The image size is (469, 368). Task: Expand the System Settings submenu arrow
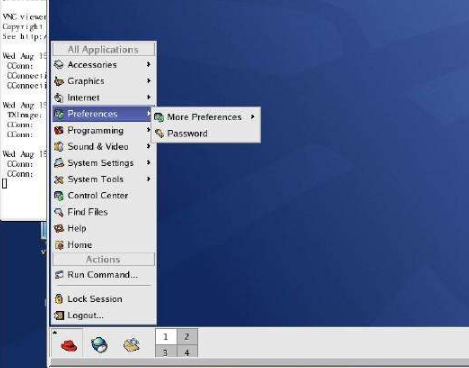point(148,162)
